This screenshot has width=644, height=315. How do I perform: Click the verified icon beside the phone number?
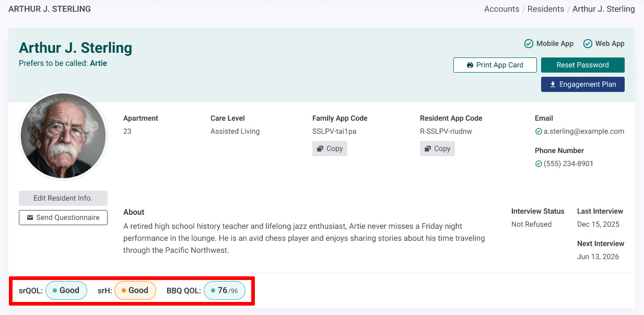point(538,164)
